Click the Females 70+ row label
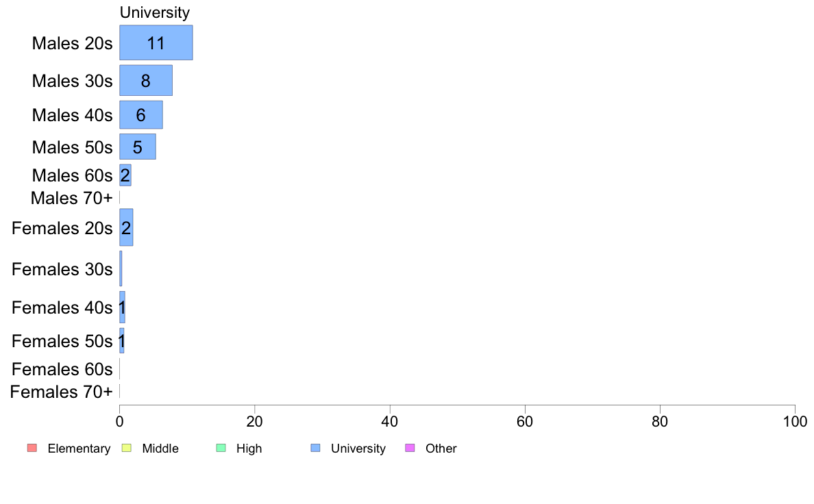The image size is (814, 504). [x=61, y=392]
